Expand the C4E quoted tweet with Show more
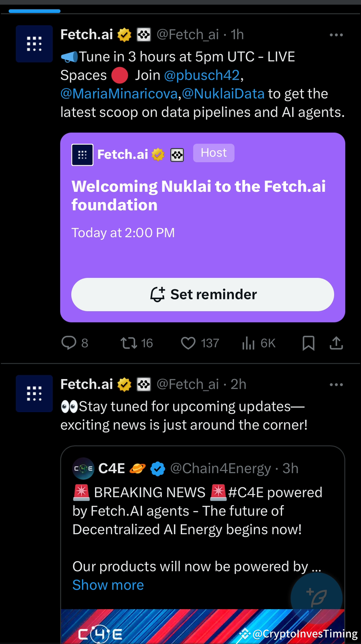This screenshot has height=644, width=361. (x=108, y=585)
